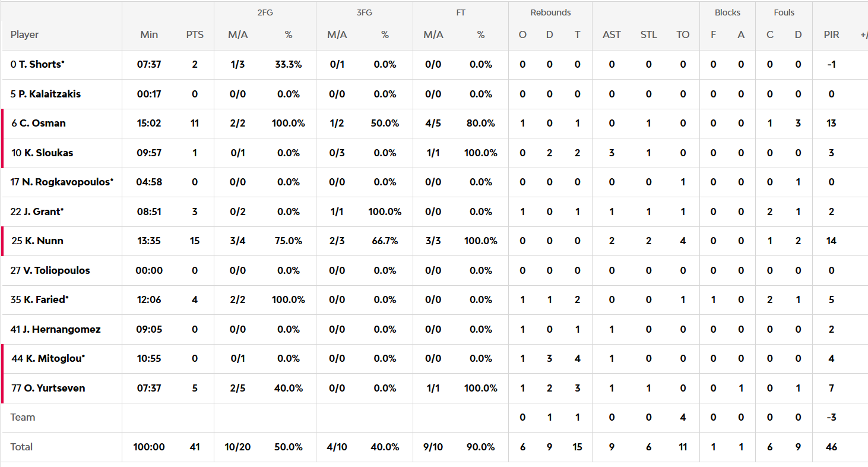Image resolution: width=868 pixels, height=467 pixels.
Task: Open K. Mitoglou player page
Action: coord(49,358)
